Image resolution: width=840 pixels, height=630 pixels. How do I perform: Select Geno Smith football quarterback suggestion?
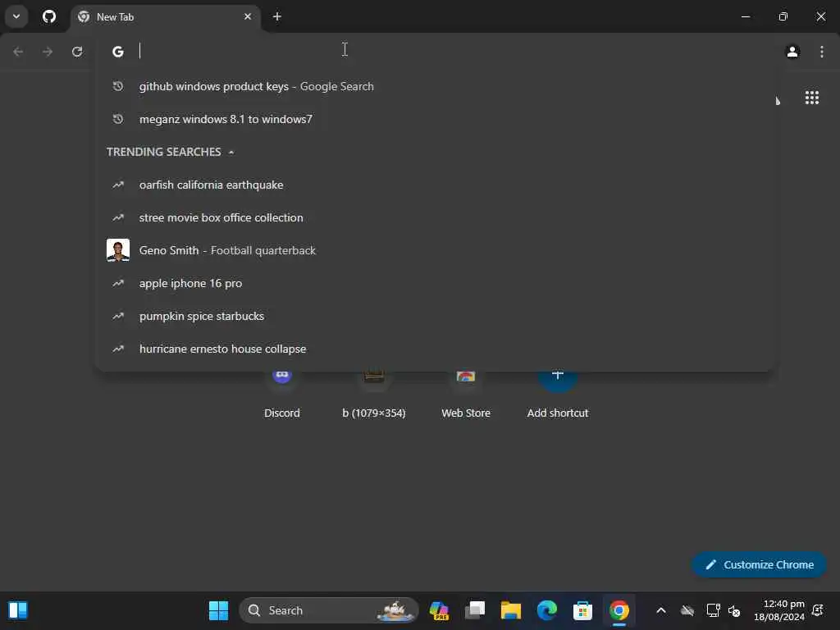[435, 250]
